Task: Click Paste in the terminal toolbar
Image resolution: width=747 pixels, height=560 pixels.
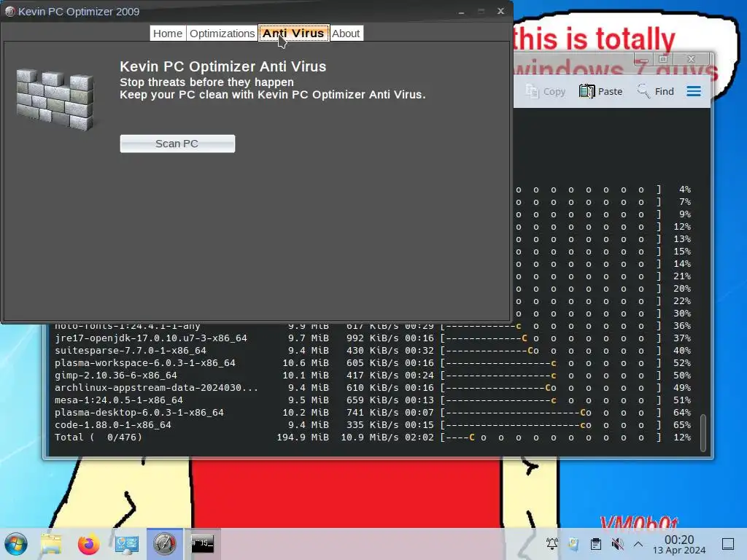Action: pos(600,91)
